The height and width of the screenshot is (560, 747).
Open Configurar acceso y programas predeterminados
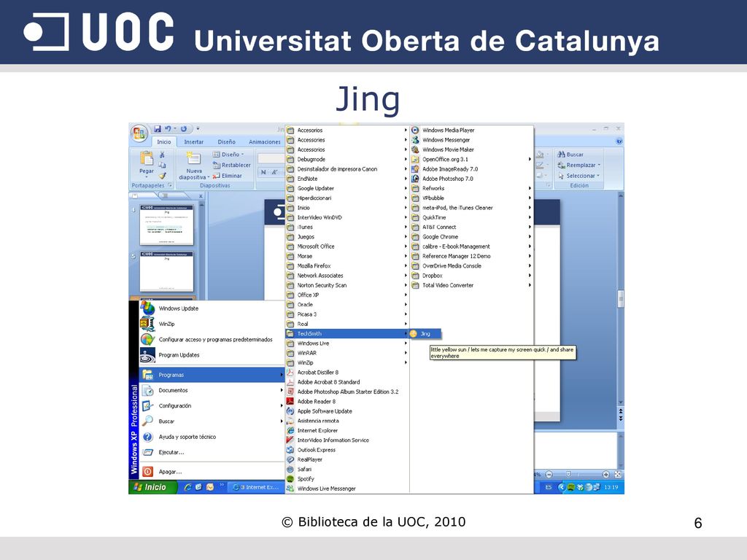(x=212, y=340)
